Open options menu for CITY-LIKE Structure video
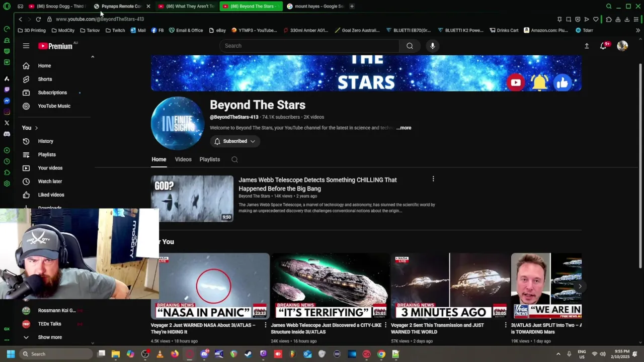The image size is (644, 362). click(386, 325)
